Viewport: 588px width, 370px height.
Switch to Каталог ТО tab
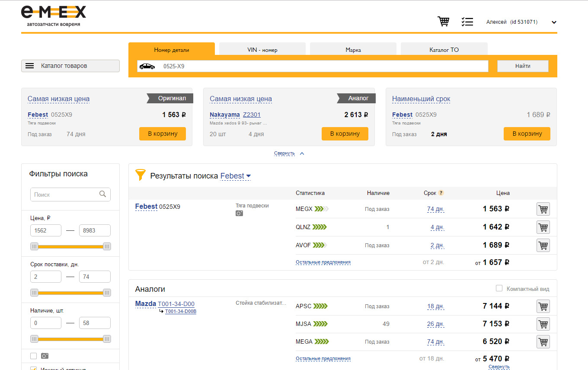[444, 50]
